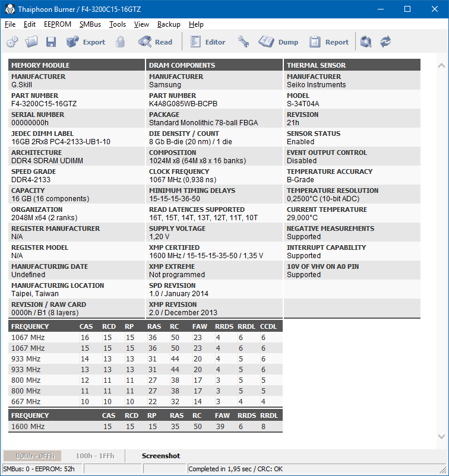
Task: Click the scroll up arrow of the report
Action: (x=442, y=65)
